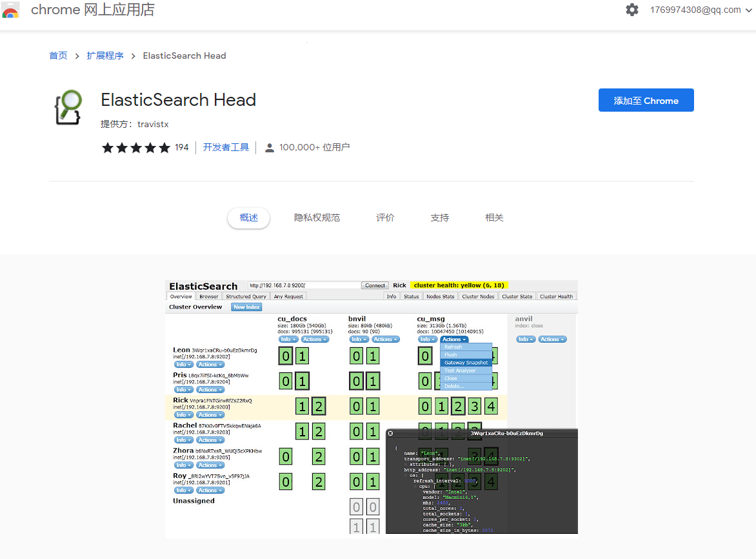Click the five-star rating display
This screenshot has width=756, height=559.
(x=136, y=148)
